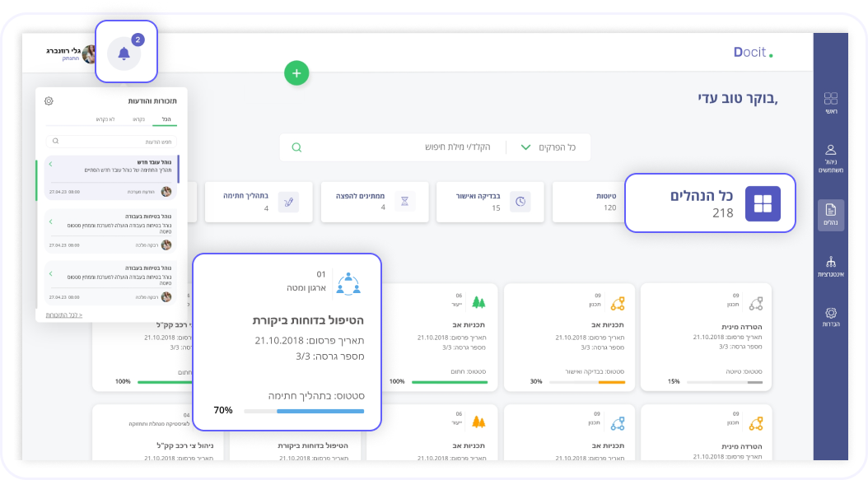Open הגדרות settings in the sidebar

pyautogui.click(x=830, y=317)
